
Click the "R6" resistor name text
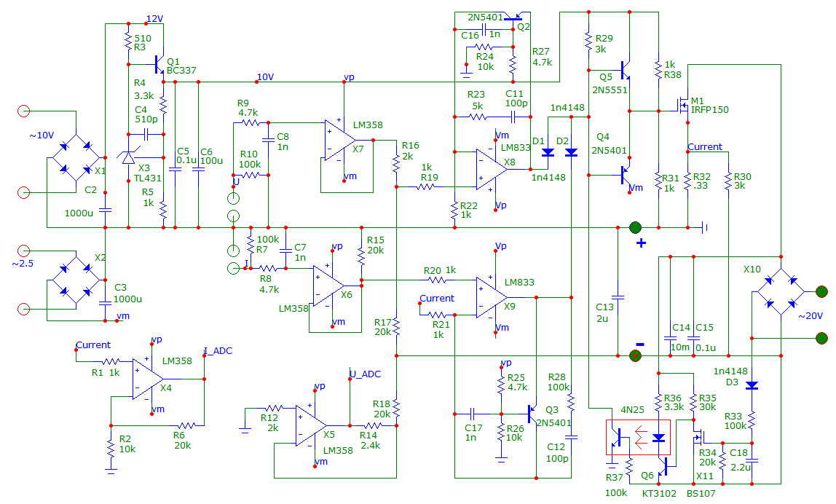pyautogui.click(x=179, y=436)
